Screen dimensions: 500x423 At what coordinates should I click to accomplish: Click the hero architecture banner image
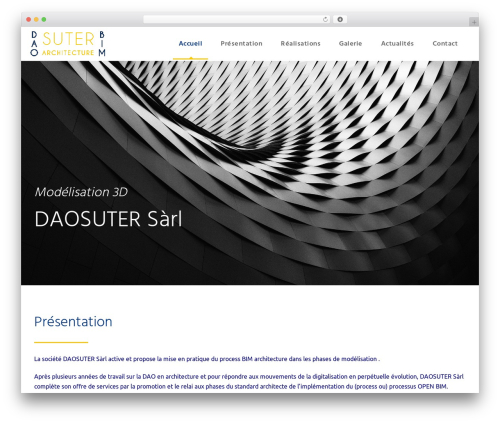(250, 173)
